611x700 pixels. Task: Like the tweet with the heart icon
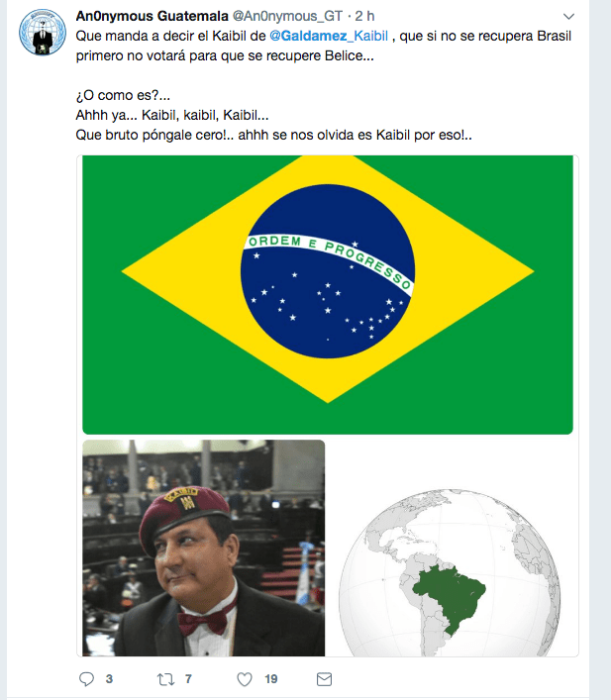point(245,679)
